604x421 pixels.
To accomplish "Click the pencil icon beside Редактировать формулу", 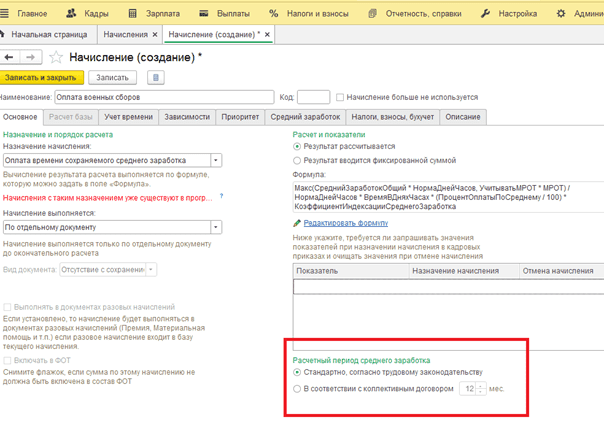I will 297,223.
